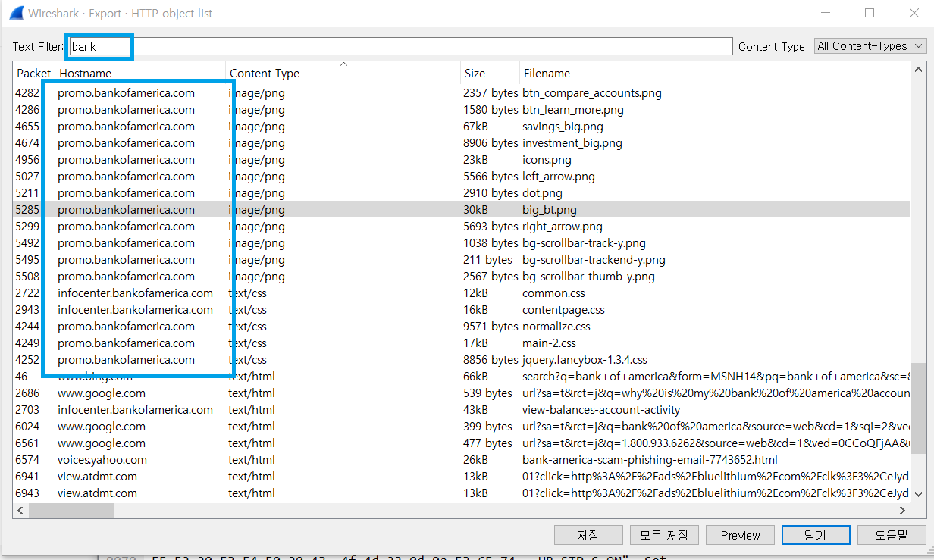Sort by the Size column header

[490, 74]
